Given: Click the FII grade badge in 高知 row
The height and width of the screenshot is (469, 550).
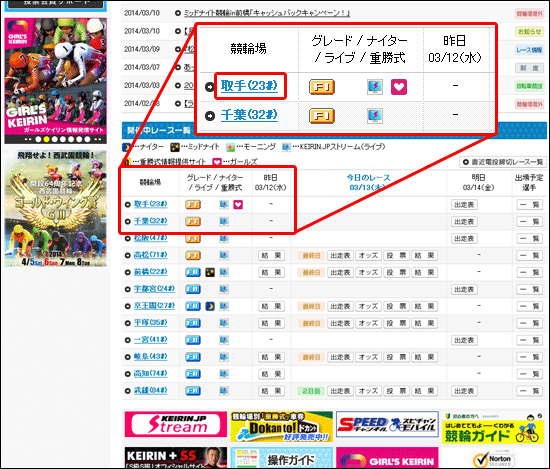Looking at the screenshot, I should (x=193, y=374).
